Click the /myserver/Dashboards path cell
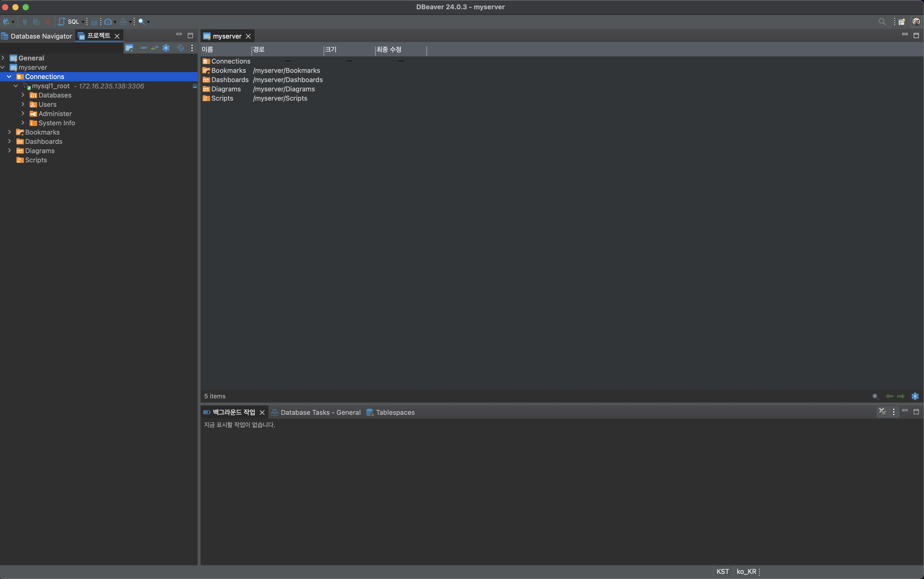This screenshot has height=579, width=924. (x=288, y=80)
